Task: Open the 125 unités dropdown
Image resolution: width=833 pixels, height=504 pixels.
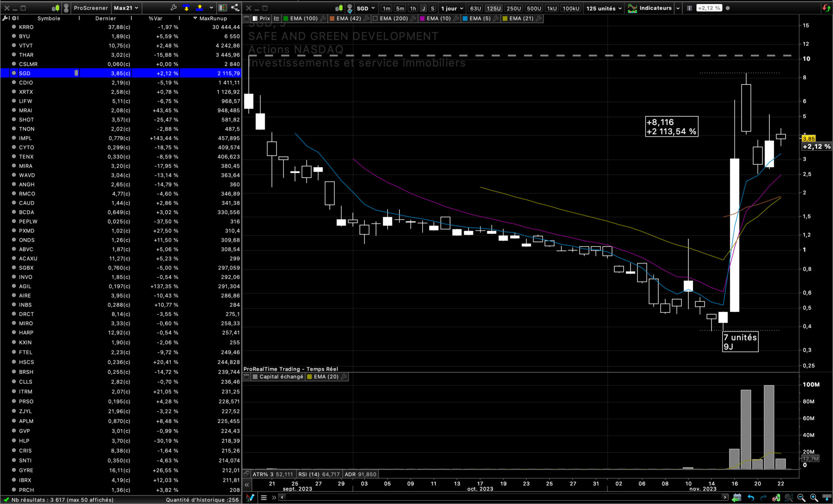Action: [x=604, y=8]
